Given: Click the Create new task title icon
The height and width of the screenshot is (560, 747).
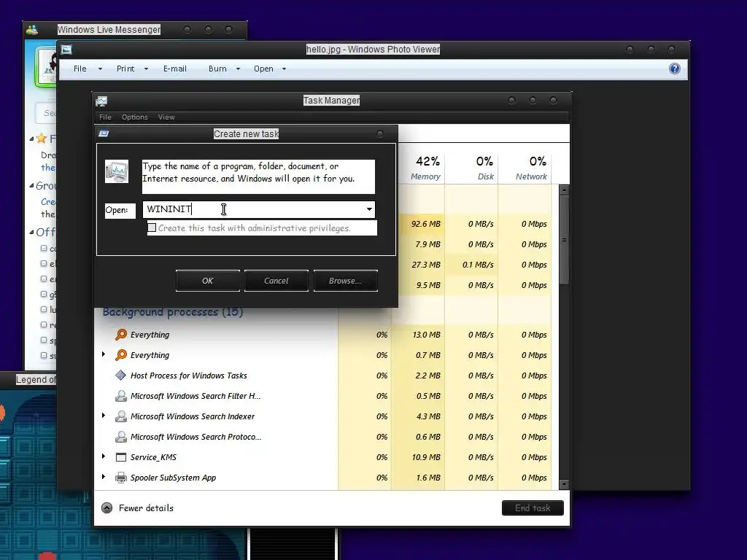Looking at the screenshot, I should point(104,134).
